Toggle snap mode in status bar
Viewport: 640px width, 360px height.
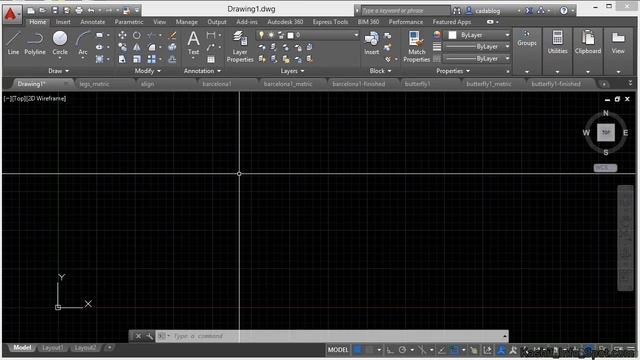tap(369, 350)
